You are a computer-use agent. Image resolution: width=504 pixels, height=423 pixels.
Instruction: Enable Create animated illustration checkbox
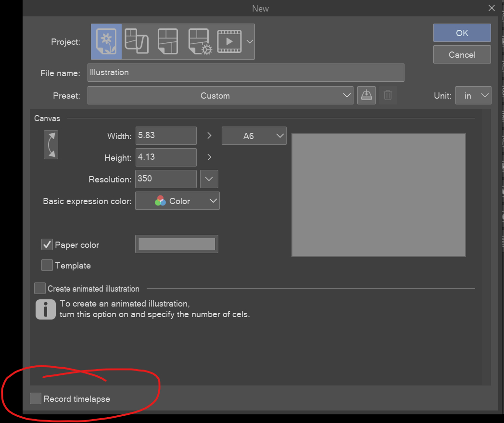click(40, 288)
